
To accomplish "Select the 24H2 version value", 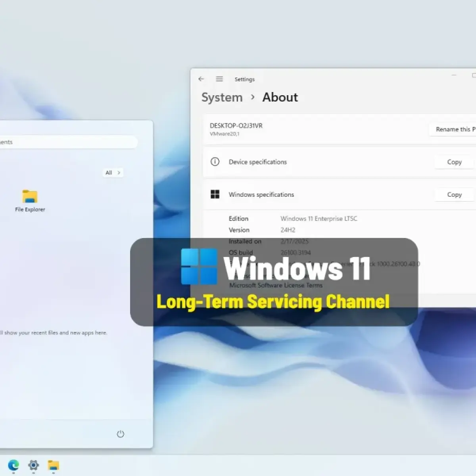I will tap(288, 230).
